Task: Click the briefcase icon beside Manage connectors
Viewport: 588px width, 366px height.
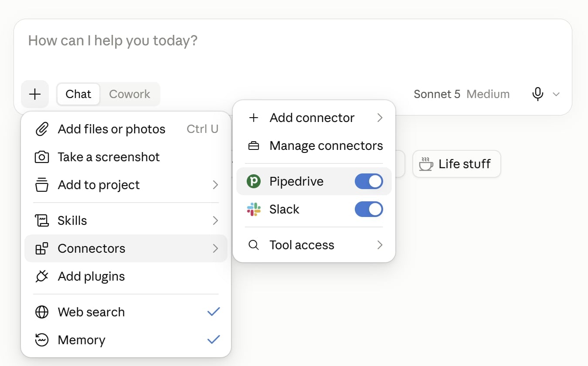Action: [x=253, y=146]
